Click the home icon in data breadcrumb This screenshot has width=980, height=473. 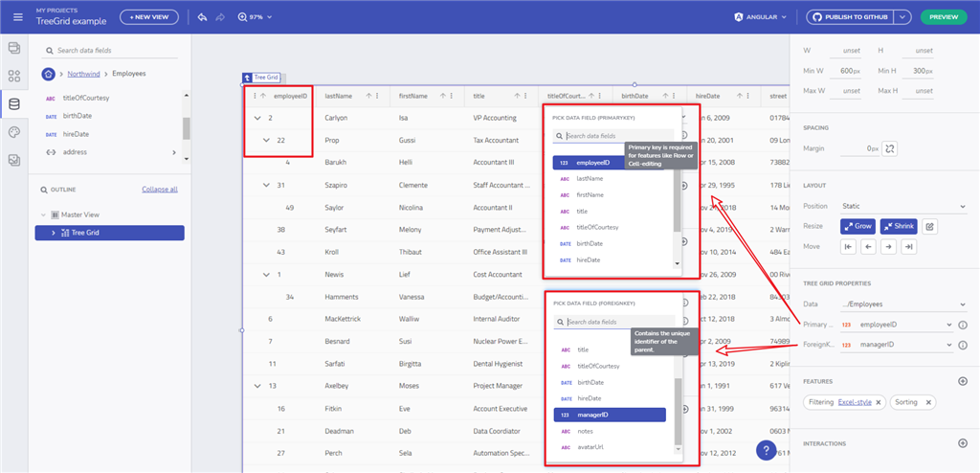(48, 74)
